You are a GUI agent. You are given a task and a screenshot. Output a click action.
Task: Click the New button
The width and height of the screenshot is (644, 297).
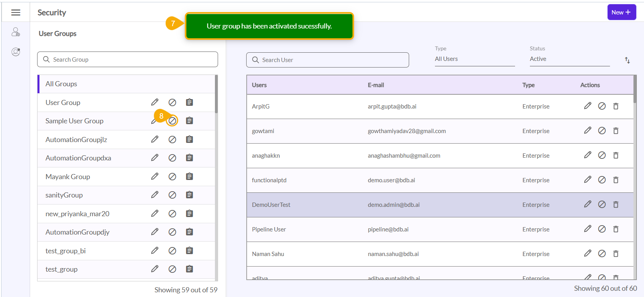621,12
